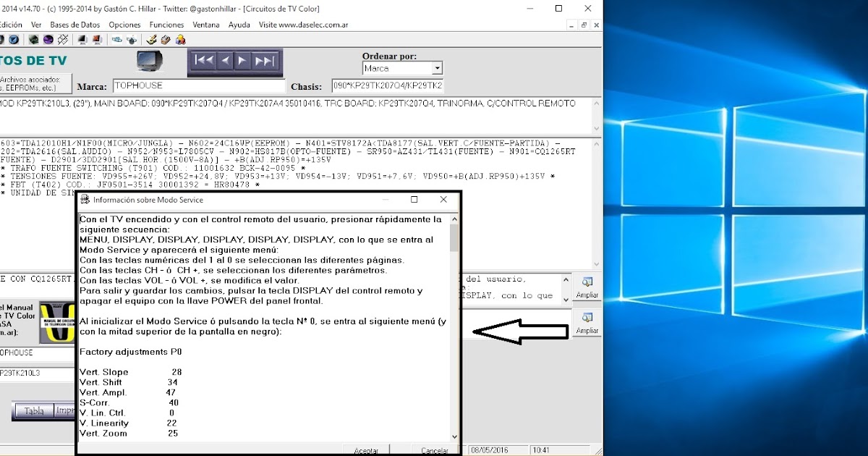Click scroll up arrow of small user text box
Image resolution: width=868 pixels, height=456 pixels.
pyautogui.click(x=565, y=279)
